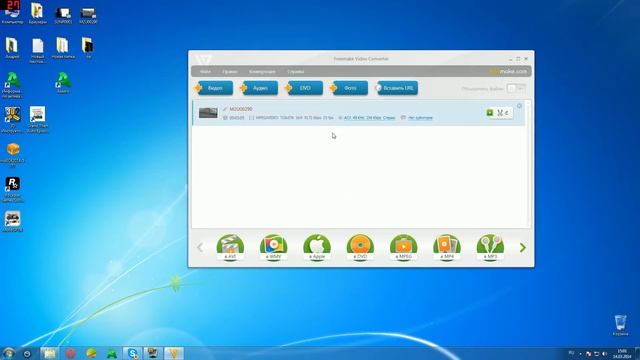The image size is (640, 360).
Task: Select the 'Новая папка' desktop folder
Action: pos(62,48)
